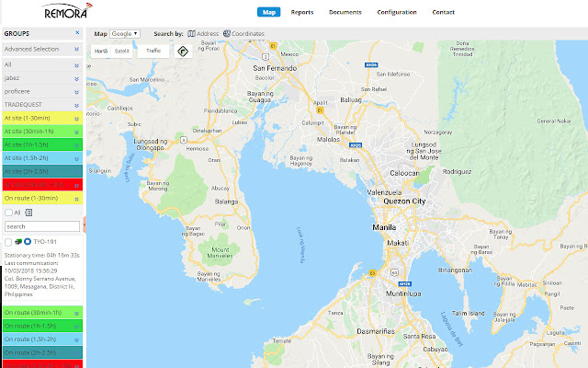The image size is (588, 368).
Task: Expand the red At site (2.5h-3h, >3h) group
Action: tap(76, 186)
